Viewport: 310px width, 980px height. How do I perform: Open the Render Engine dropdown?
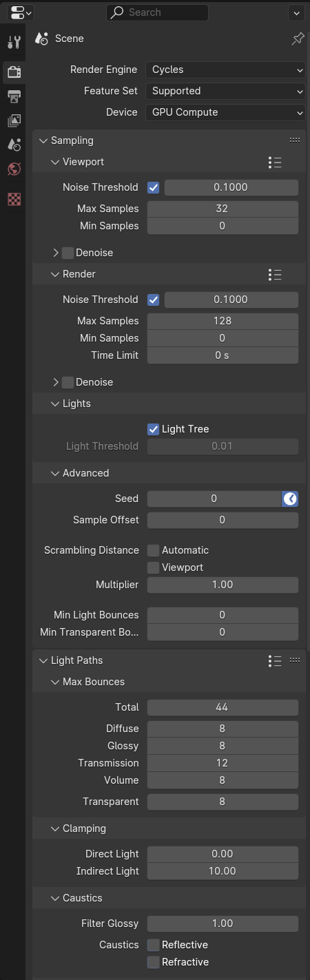coord(225,70)
